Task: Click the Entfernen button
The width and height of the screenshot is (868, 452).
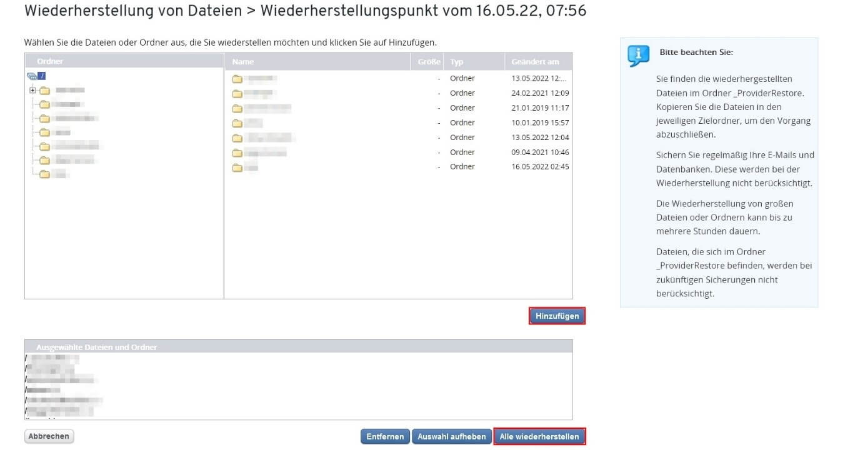Action: point(385,436)
